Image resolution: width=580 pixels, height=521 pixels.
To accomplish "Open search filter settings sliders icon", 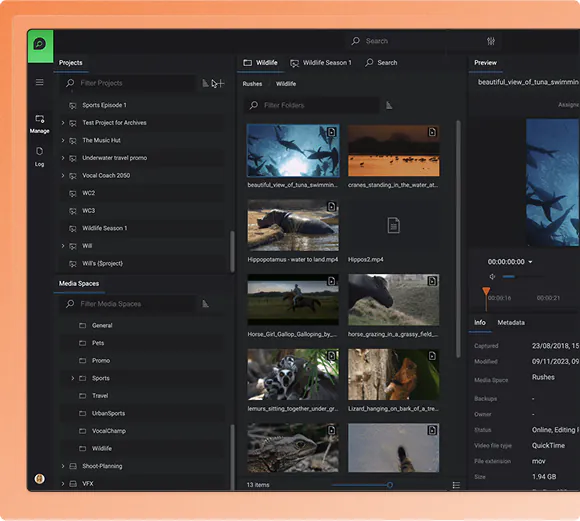I will (x=491, y=41).
